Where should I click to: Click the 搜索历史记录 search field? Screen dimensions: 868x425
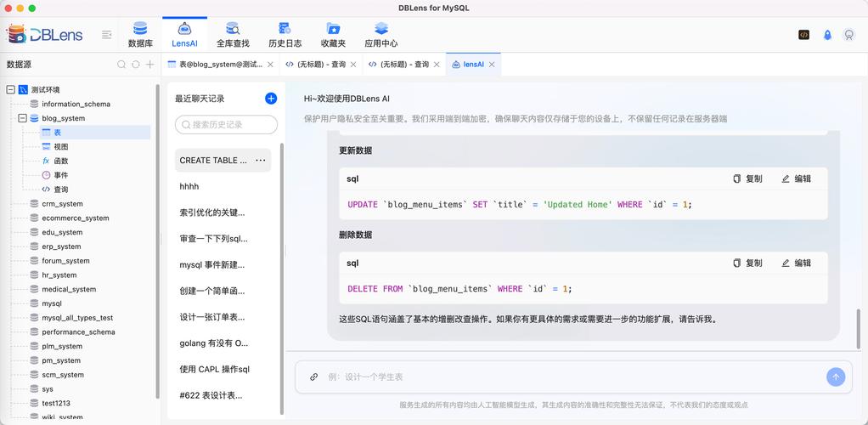pyautogui.click(x=226, y=125)
